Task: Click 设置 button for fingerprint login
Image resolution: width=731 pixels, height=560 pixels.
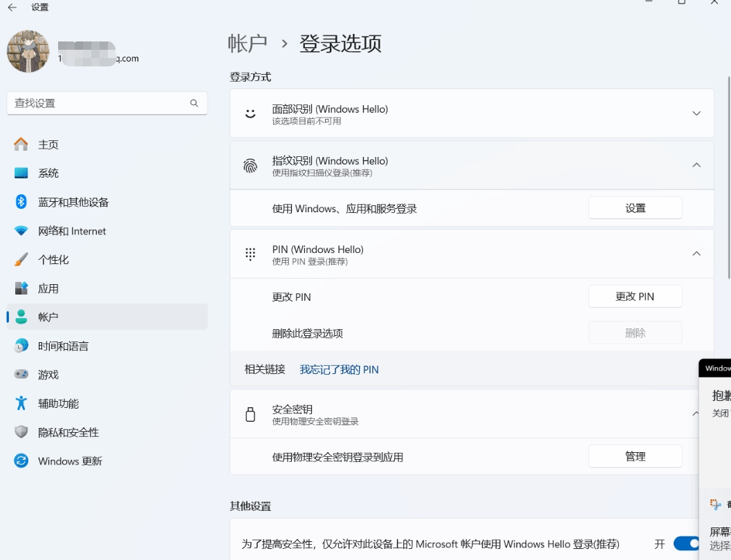Action: (x=635, y=208)
